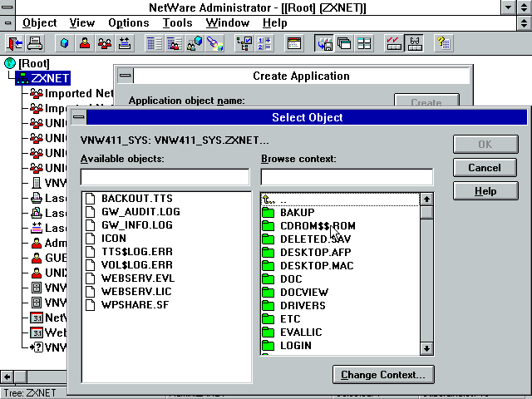Click the Create User toolbar icon
Image resolution: width=532 pixels, height=399 pixels.
coord(85,43)
